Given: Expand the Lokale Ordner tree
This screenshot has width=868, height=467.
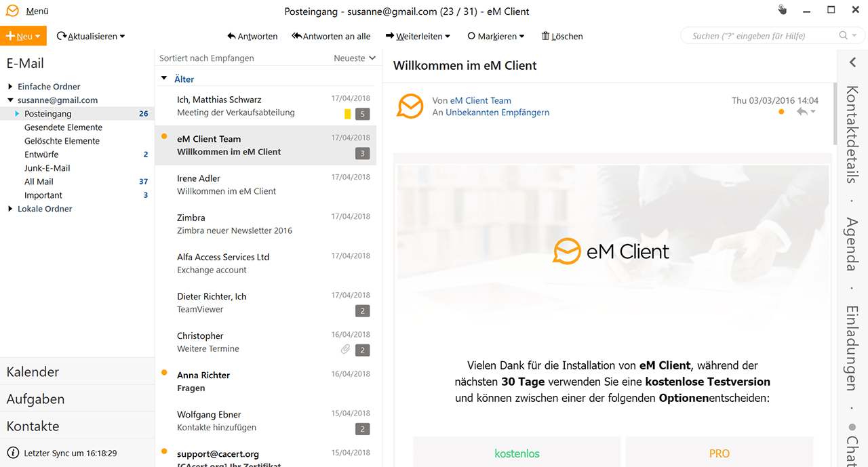Looking at the screenshot, I should (10, 209).
